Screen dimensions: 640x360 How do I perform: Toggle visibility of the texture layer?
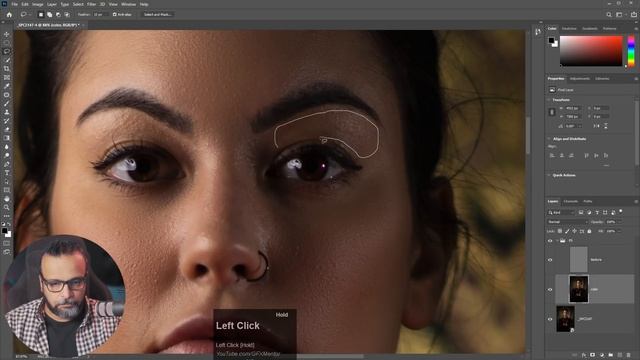pyautogui.click(x=550, y=260)
